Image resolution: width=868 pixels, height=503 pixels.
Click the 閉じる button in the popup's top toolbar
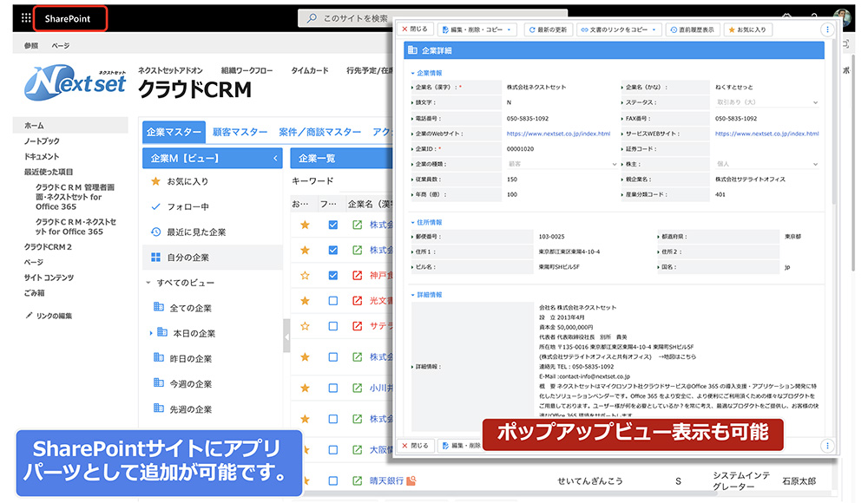tap(415, 29)
